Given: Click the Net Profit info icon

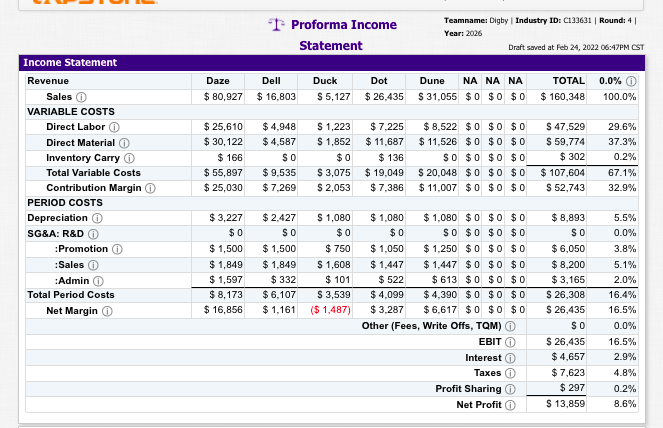Looking at the screenshot, I should coord(510,405).
